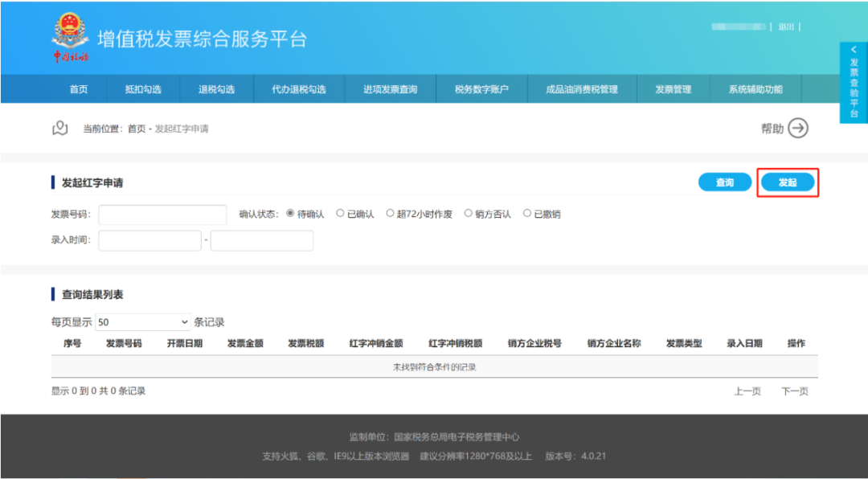Open the 每页显示 records-per-page dropdown
Screen dimensions: 868x479
click(143, 322)
